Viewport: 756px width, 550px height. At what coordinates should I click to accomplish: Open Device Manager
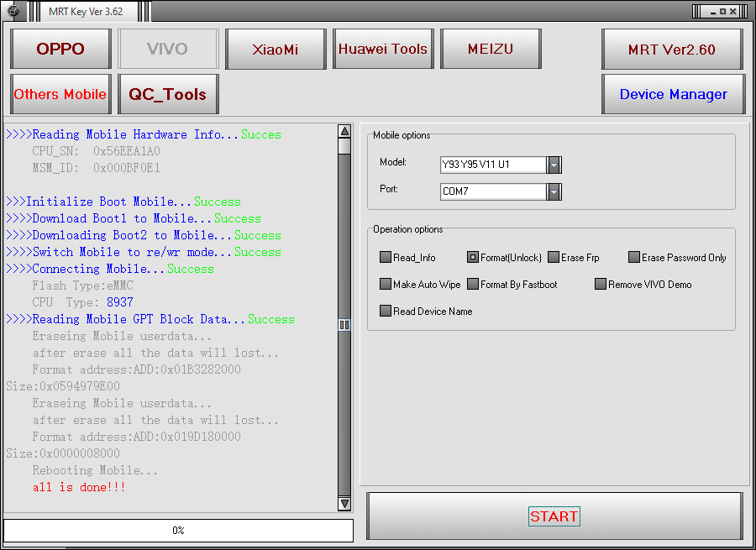pos(673,94)
